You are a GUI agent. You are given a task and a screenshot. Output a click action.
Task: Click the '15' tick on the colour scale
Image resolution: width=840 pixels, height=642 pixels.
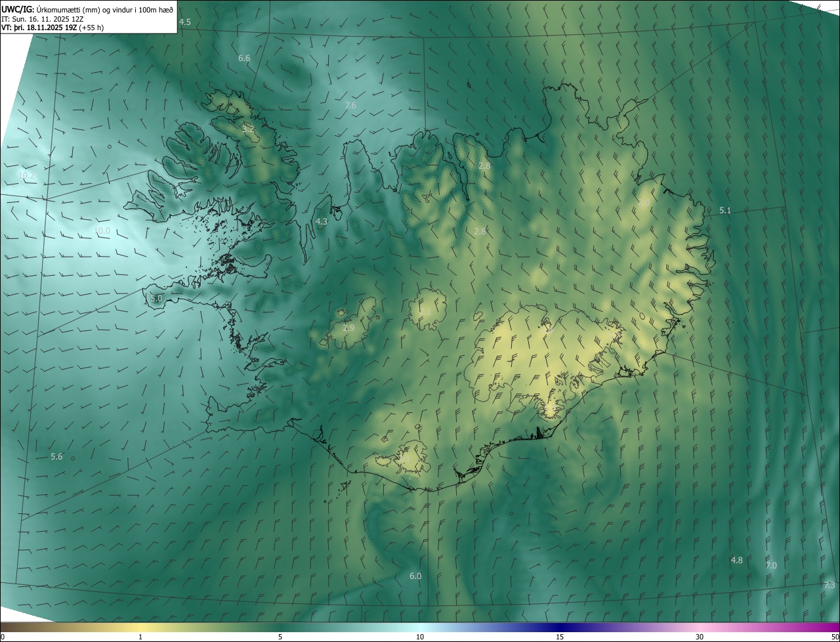(x=560, y=637)
